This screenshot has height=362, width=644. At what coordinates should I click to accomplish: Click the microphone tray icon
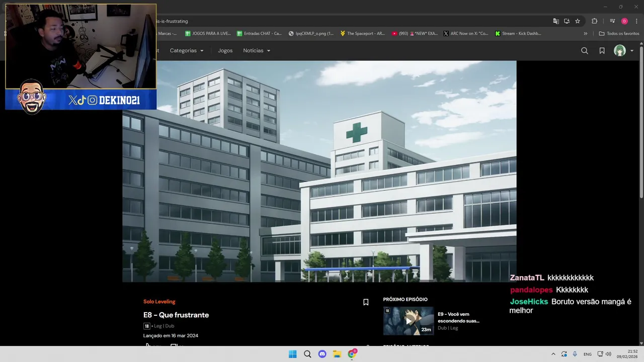(575, 354)
